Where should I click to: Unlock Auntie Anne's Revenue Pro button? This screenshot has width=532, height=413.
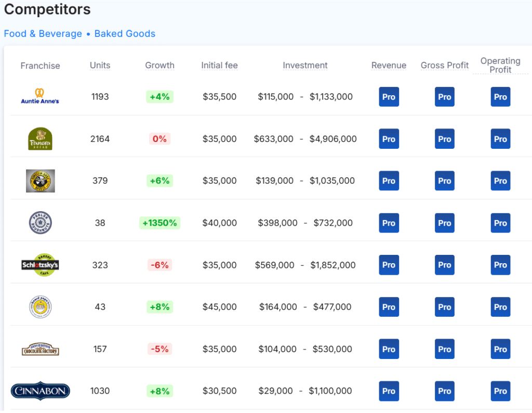389,97
